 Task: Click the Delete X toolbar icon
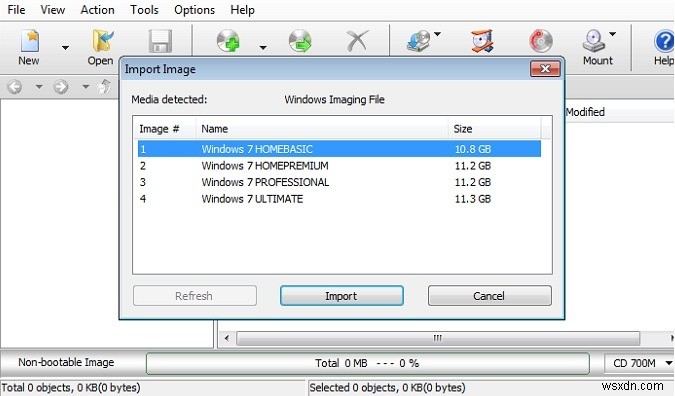[357, 41]
